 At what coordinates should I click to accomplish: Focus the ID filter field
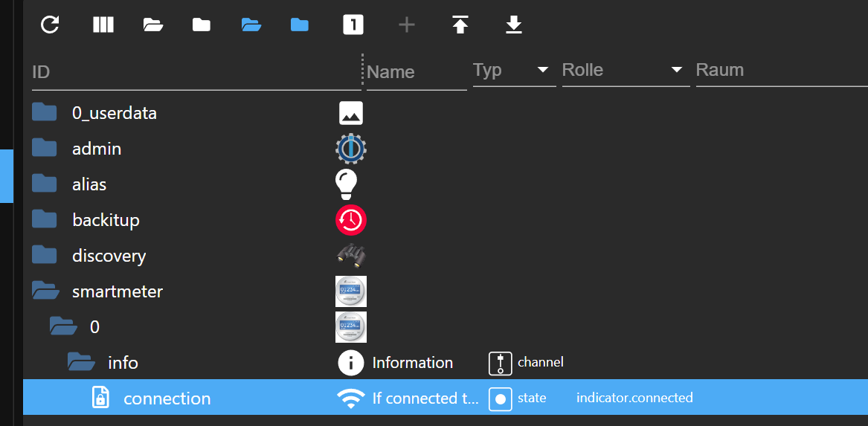pyautogui.click(x=196, y=72)
